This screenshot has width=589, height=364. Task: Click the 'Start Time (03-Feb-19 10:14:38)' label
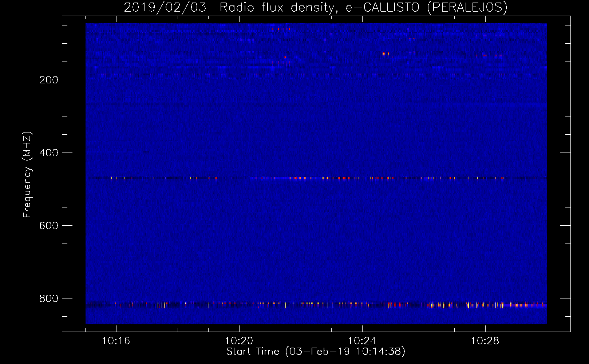pyautogui.click(x=316, y=352)
